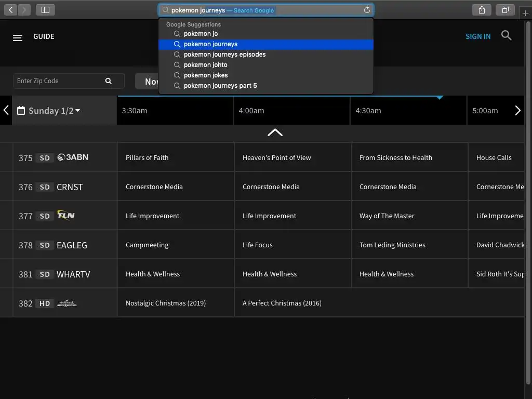Open 'Life Focus' program
Image resolution: width=532 pixels, height=399 pixels.
[292, 245]
